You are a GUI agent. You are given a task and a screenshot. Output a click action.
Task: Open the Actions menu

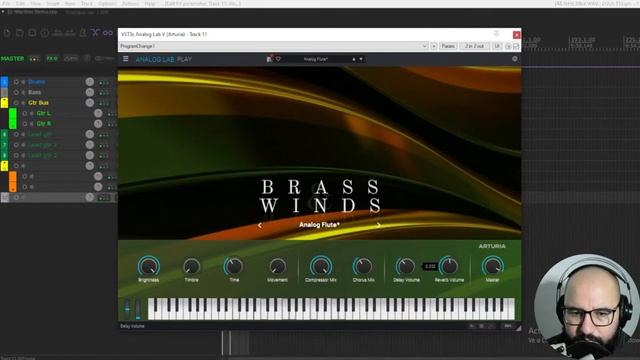click(x=130, y=3)
